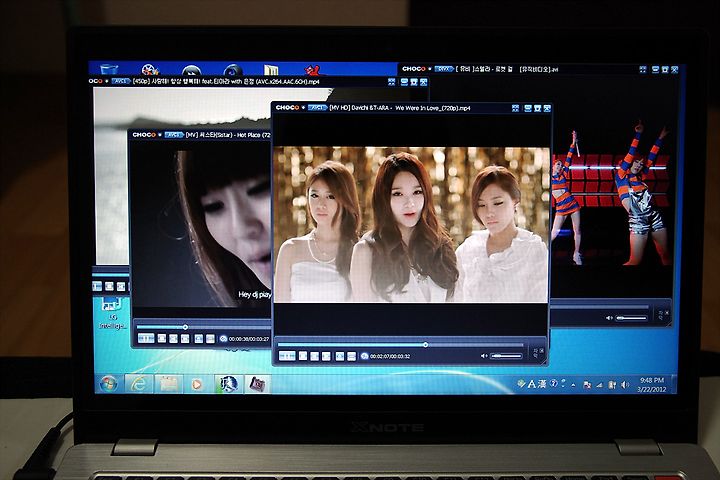Screen dimensions: 720x480
Task: Mute audio in We Were In Love player
Action: (484, 356)
